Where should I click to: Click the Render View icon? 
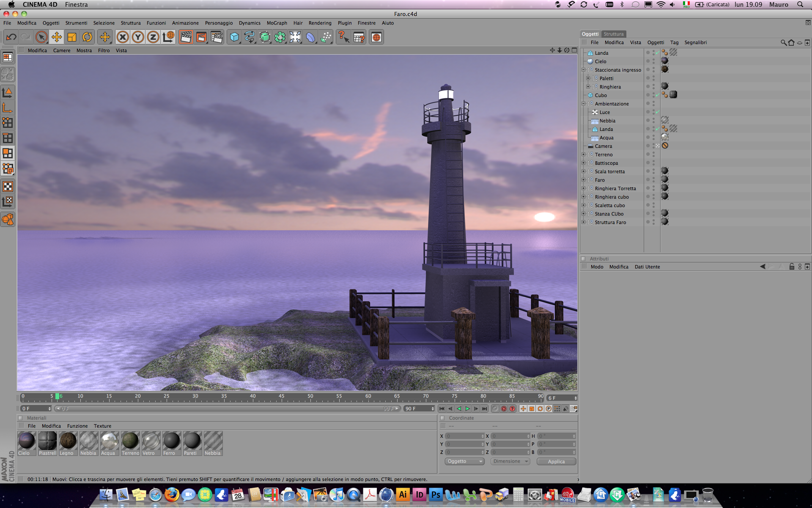point(186,37)
